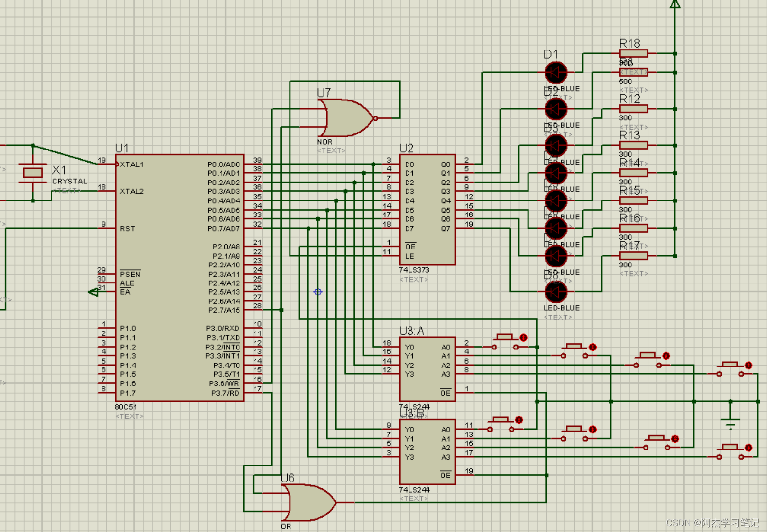Select the U1 80C51 microcontroller body
The image size is (767, 532).
179,278
